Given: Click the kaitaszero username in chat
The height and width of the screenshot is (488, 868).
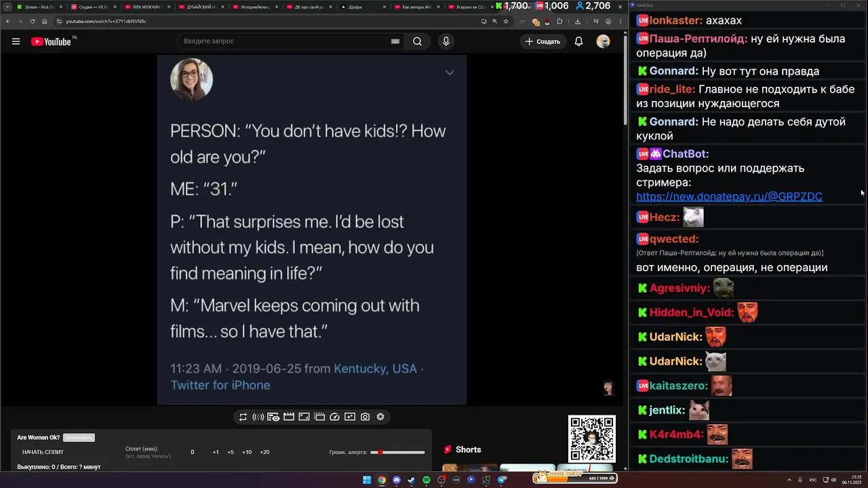Looking at the screenshot, I should pos(679,386).
